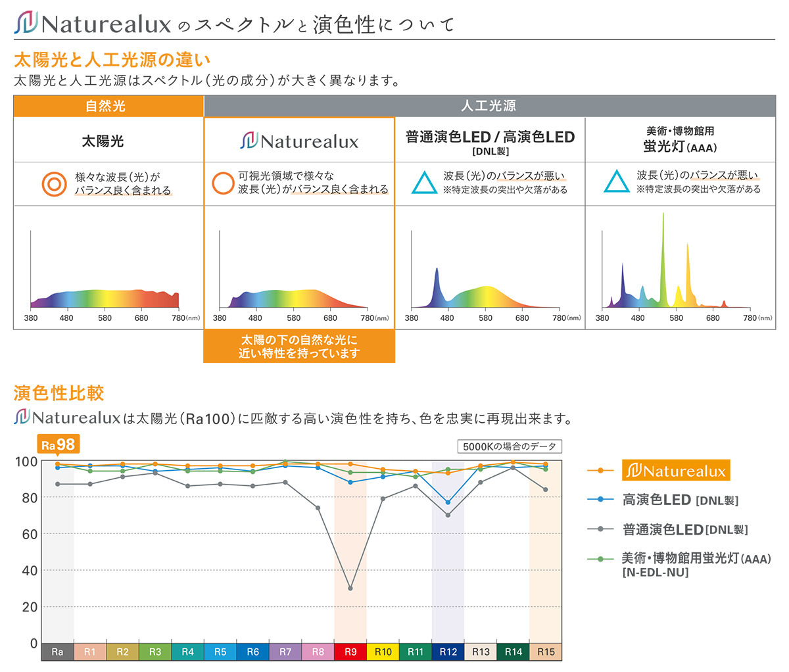Click the dark green R14 color swatch
789x672 pixels.
click(x=513, y=652)
